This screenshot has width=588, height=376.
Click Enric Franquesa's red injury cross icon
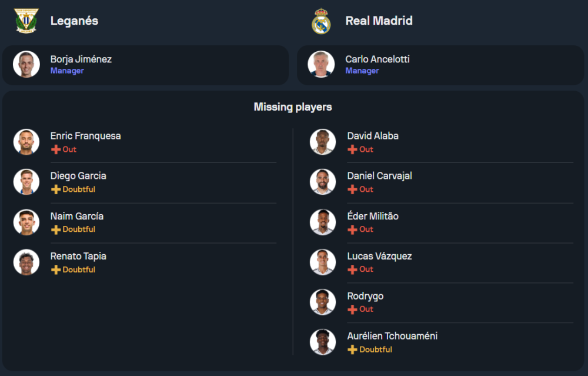pos(56,149)
